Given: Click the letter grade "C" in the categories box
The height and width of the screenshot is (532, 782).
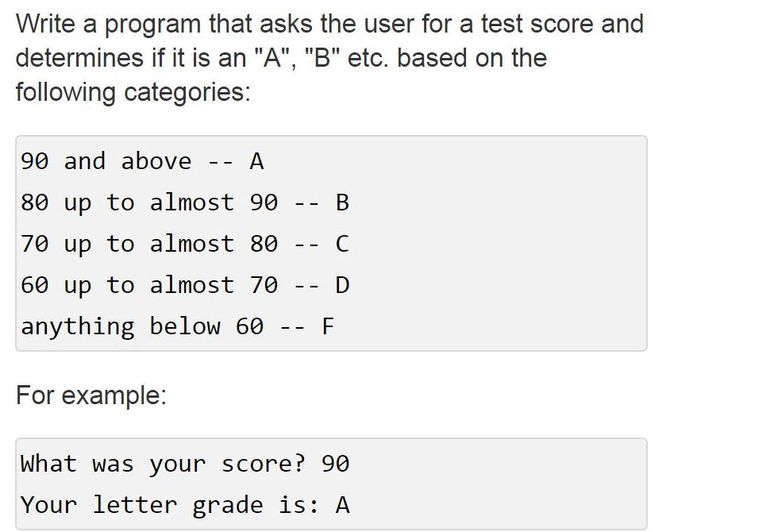Looking at the screenshot, I should [x=342, y=244].
